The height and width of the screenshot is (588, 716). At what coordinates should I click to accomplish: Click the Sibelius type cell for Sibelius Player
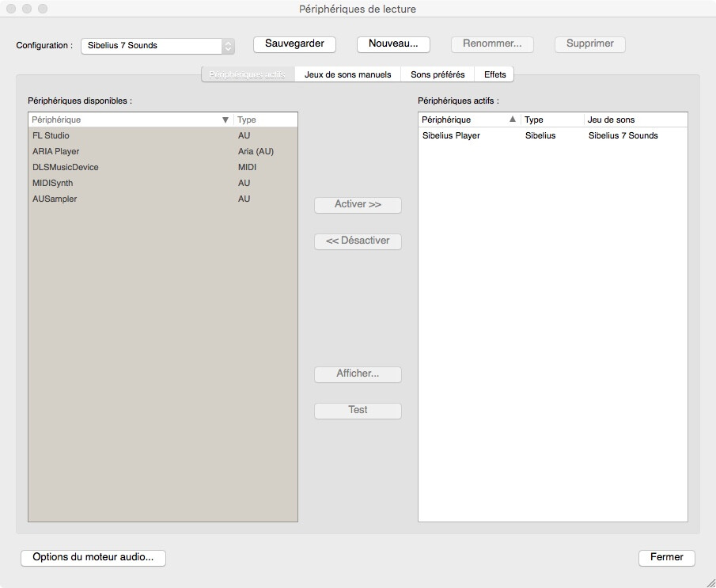point(540,135)
